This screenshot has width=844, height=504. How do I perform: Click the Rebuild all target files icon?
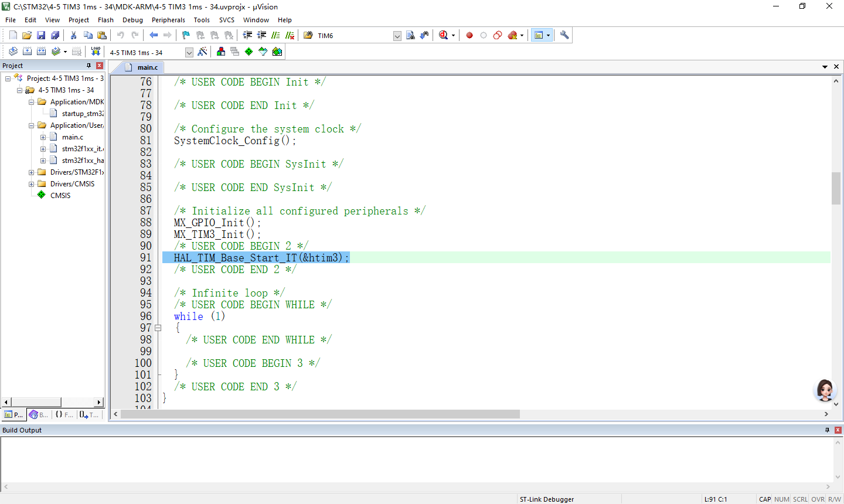pyautogui.click(x=41, y=52)
